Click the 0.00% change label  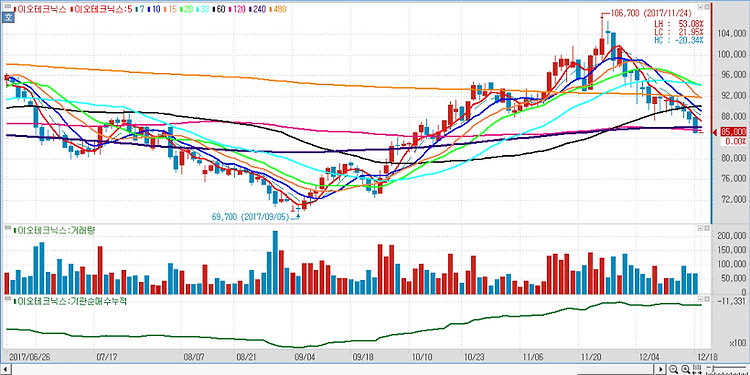736,142
